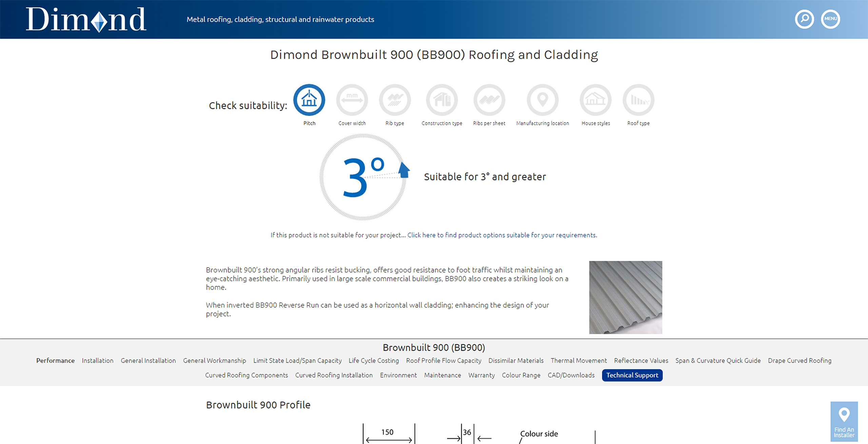This screenshot has width=868, height=444.
Task: Select the Roof type icon
Action: tap(638, 100)
